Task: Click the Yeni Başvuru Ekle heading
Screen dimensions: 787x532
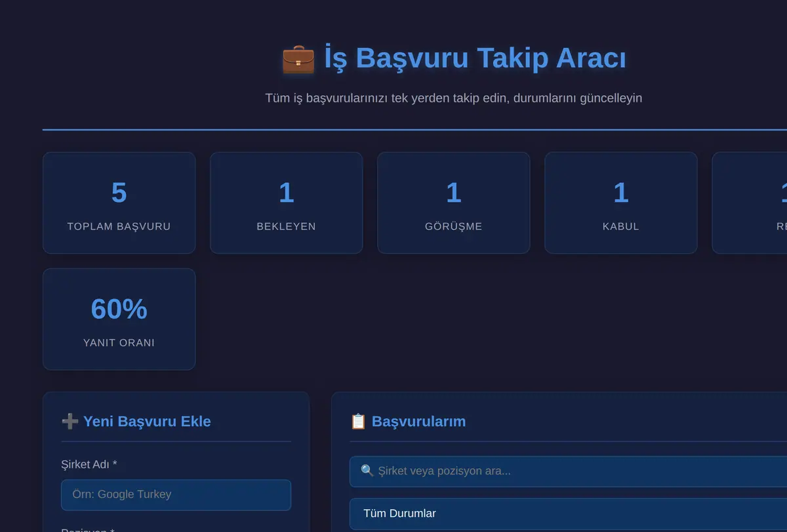Action: pyautogui.click(x=136, y=421)
